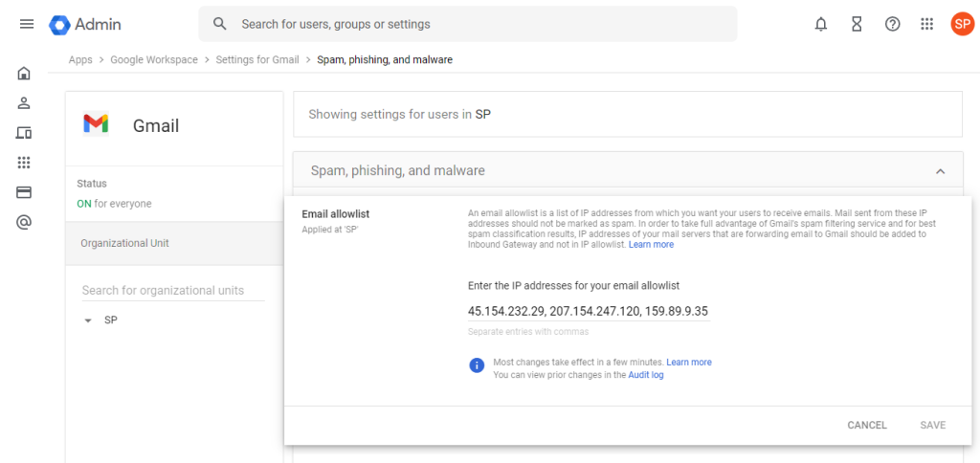Open the Audit log link
This screenshot has height=463, width=980.
(645, 375)
